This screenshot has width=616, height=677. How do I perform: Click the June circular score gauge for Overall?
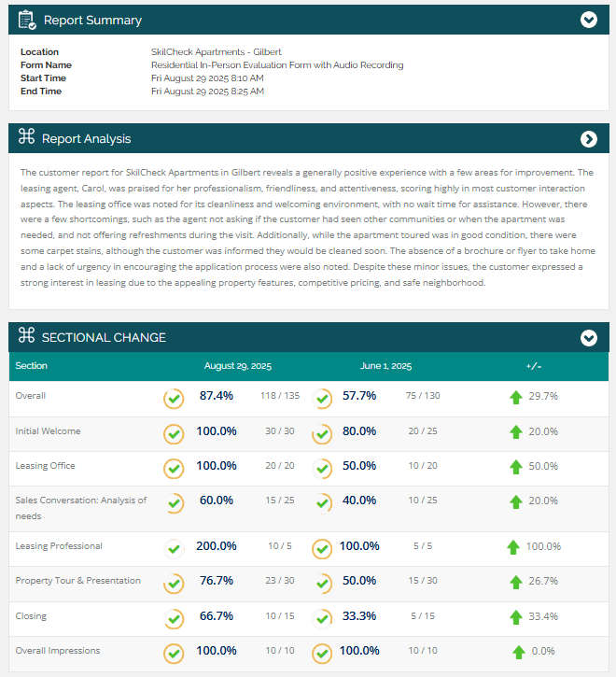point(322,398)
